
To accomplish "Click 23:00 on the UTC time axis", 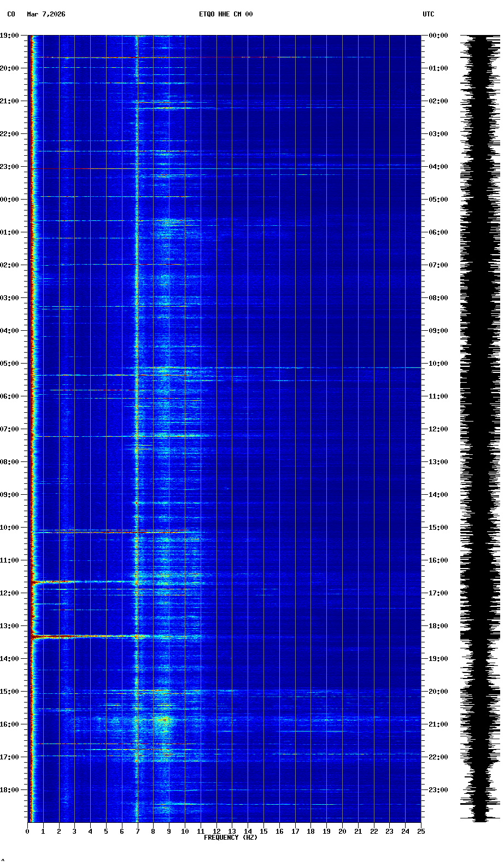I will [x=438, y=790].
